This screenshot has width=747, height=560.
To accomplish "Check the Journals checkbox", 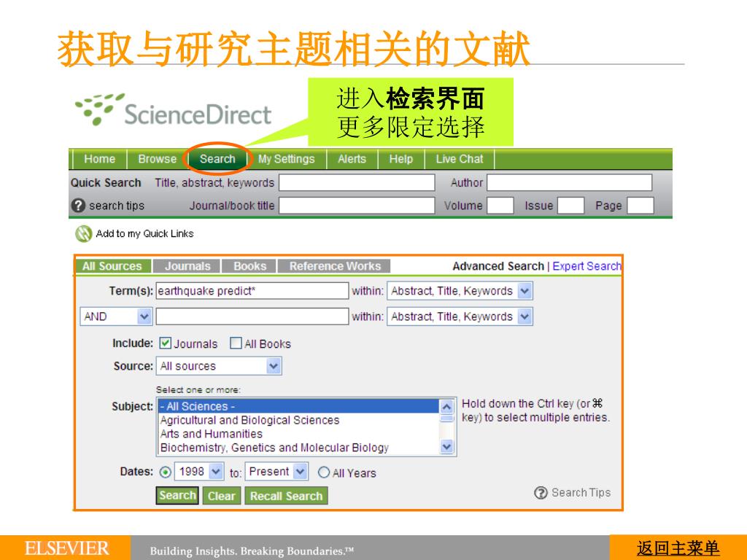I will (x=166, y=343).
